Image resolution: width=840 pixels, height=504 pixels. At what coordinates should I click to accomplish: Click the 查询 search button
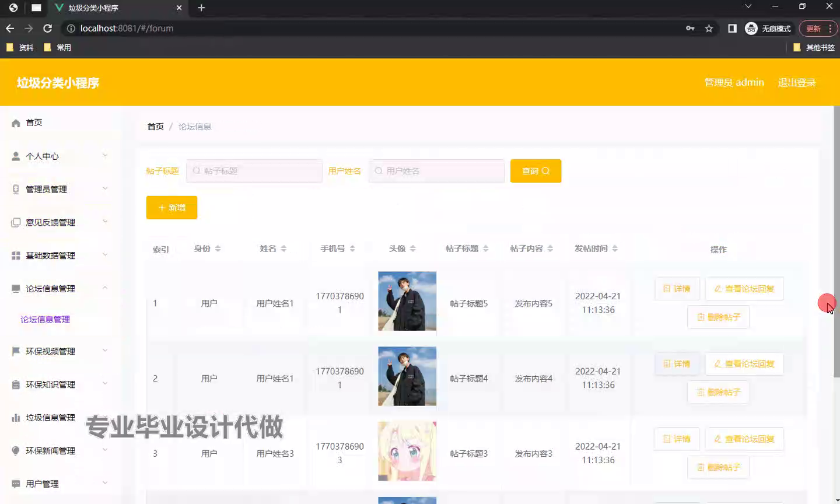pyautogui.click(x=535, y=171)
